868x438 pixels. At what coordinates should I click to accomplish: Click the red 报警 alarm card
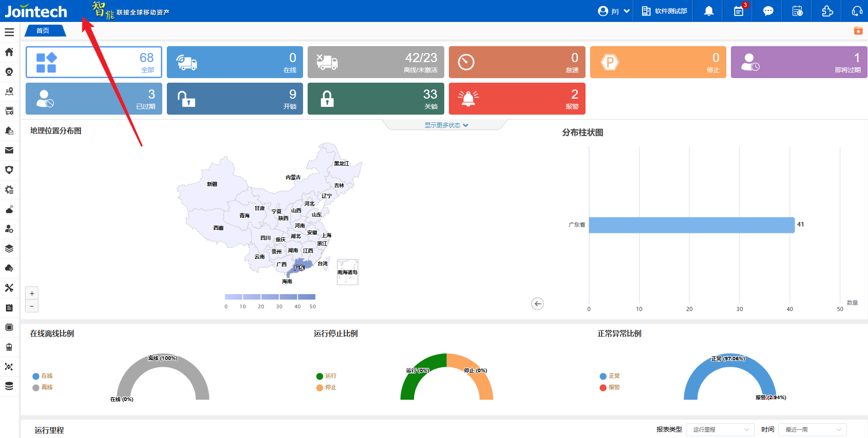coord(517,99)
